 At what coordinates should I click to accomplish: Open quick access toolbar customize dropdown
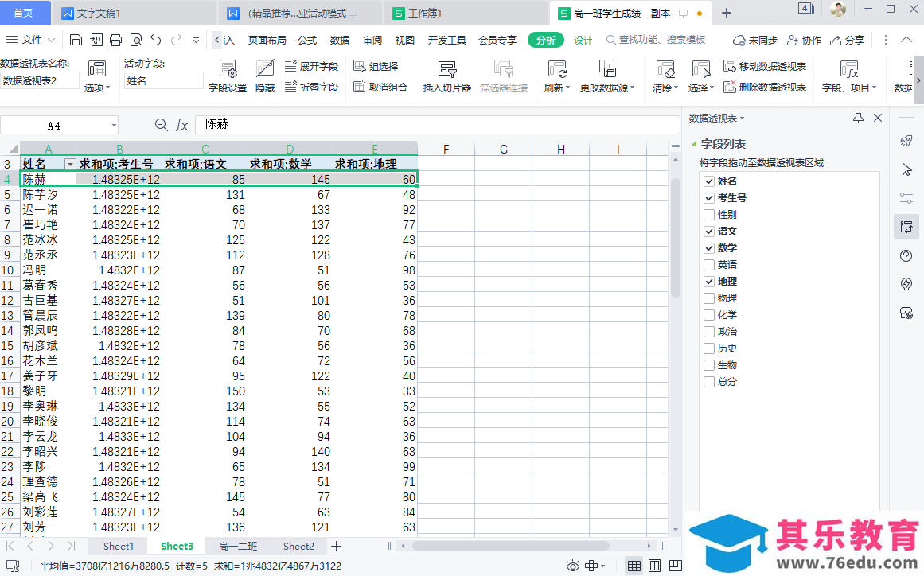click(x=196, y=40)
